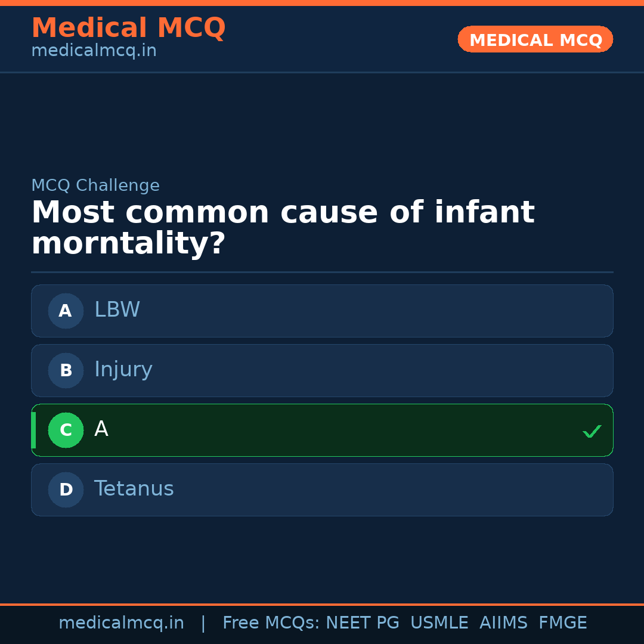Deselect the highlighted option C answer
The image size is (644, 644).
(x=322, y=430)
